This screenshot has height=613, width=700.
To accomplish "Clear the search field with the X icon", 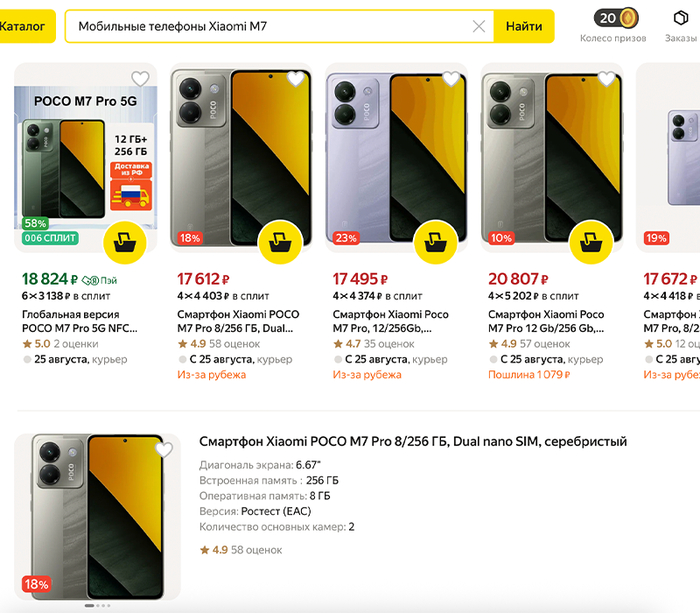I will pyautogui.click(x=479, y=27).
